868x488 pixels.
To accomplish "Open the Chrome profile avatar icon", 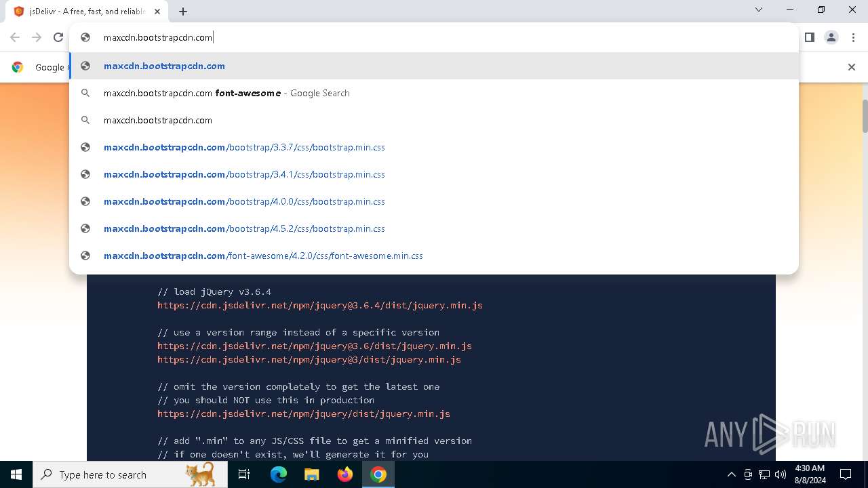I will 831,37.
